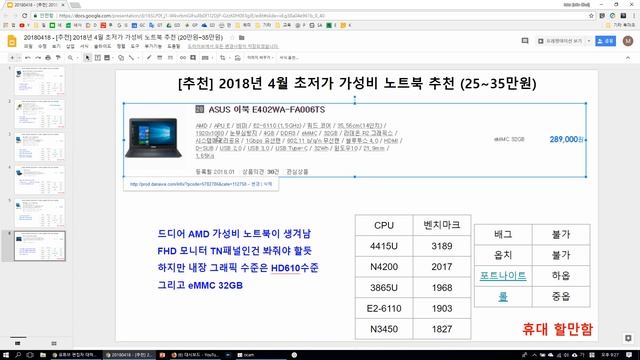Open the line type dropdown arrow
This screenshot has width=640, height=360.
138,58
